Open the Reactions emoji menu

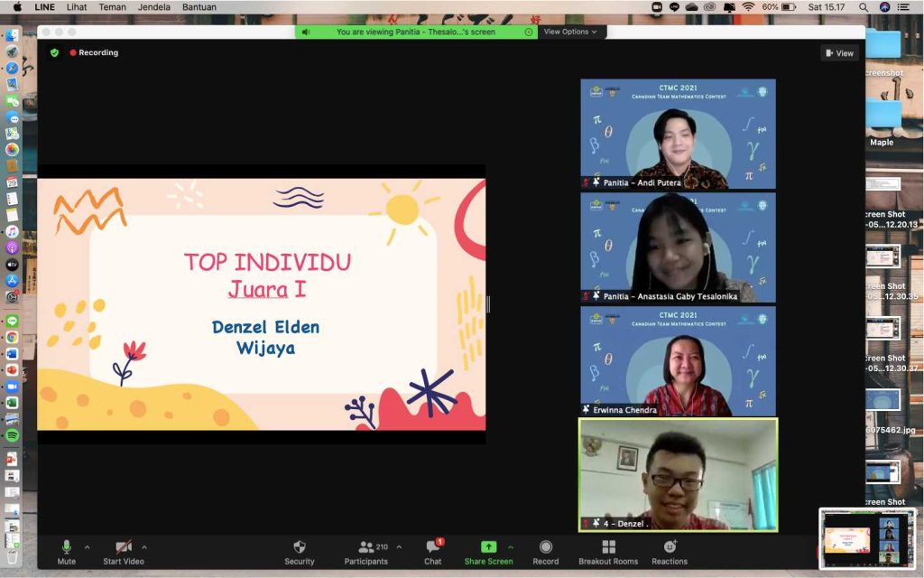tap(670, 547)
